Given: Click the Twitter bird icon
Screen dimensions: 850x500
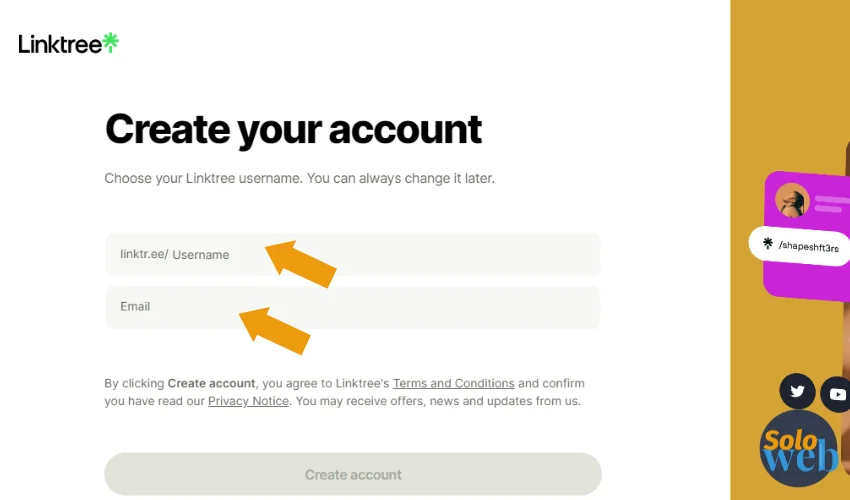Looking at the screenshot, I should (x=797, y=391).
